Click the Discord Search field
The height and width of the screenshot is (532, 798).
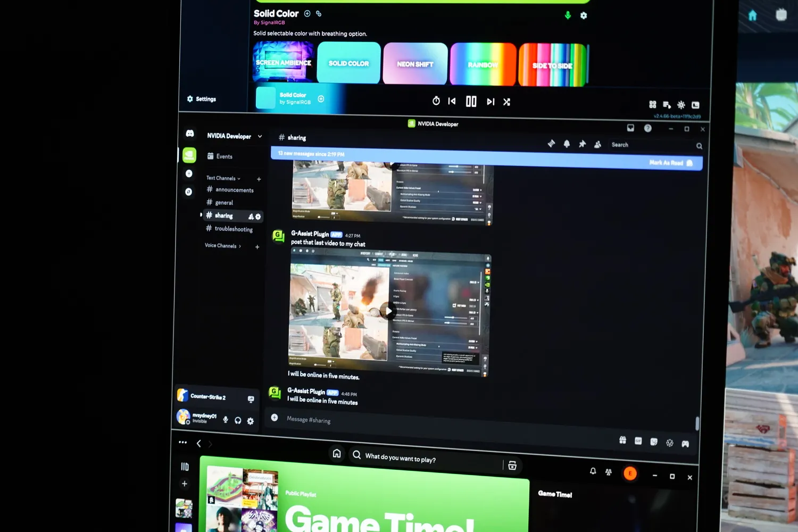656,145
